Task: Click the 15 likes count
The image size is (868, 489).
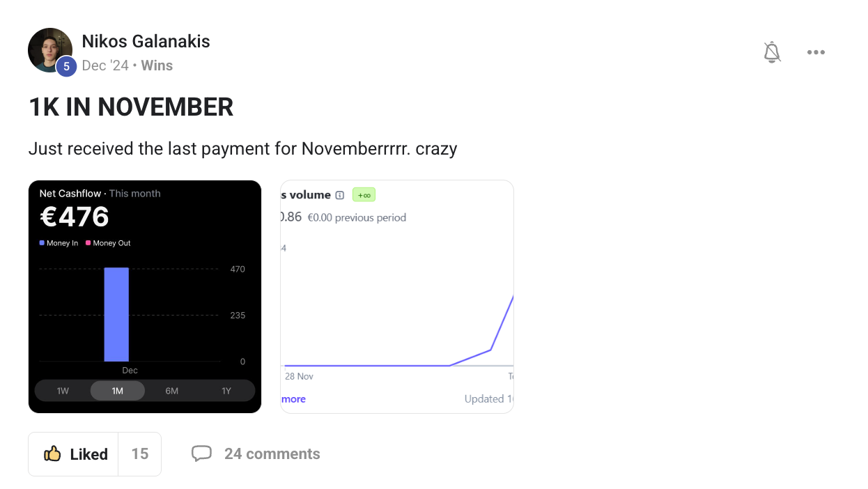Action: pyautogui.click(x=140, y=454)
